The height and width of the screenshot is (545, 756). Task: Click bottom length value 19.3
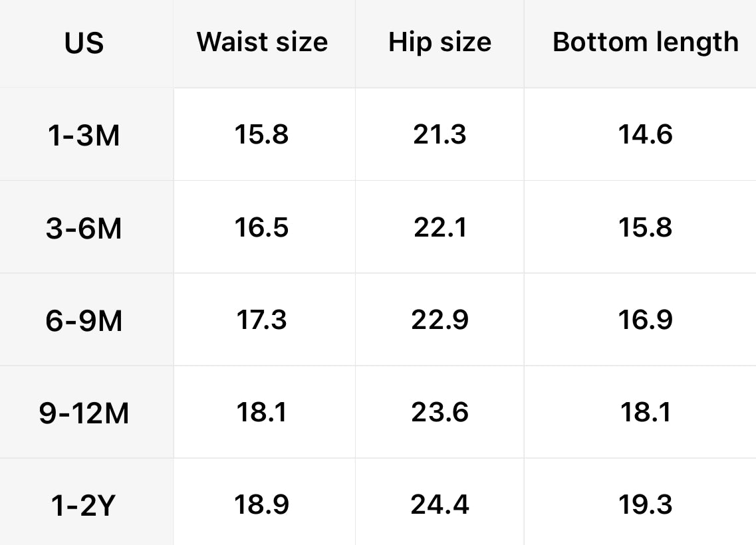(645, 504)
